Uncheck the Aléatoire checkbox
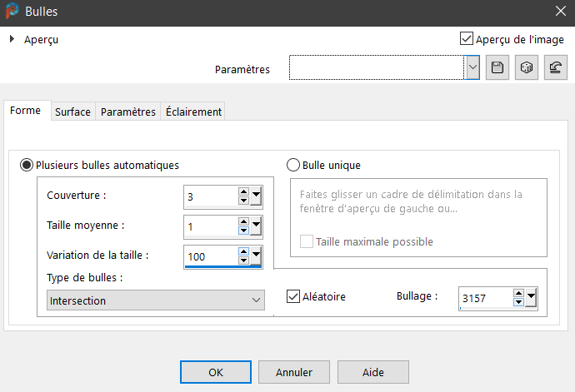The image size is (575, 392). pos(293,296)
